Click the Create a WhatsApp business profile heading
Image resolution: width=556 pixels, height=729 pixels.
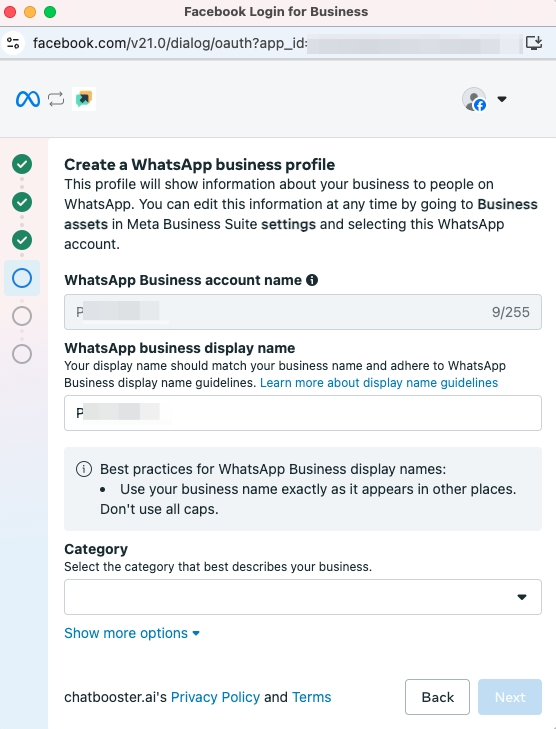199,165
